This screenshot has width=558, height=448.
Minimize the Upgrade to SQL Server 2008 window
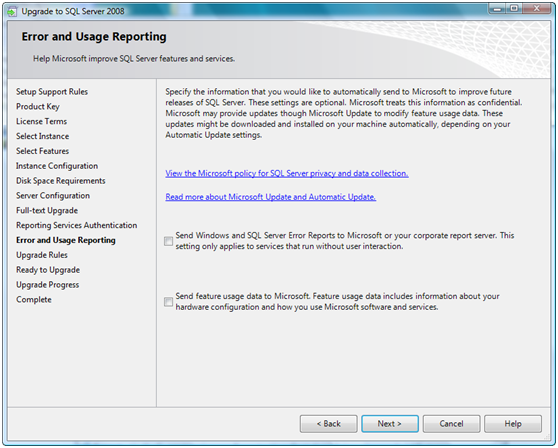[x=497, y=8]
